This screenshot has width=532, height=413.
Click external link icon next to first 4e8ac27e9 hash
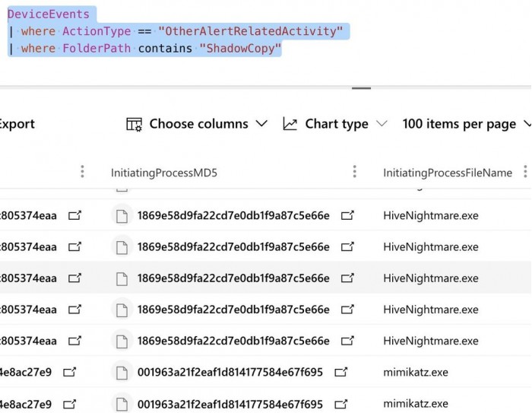click(x=70, y=372)
